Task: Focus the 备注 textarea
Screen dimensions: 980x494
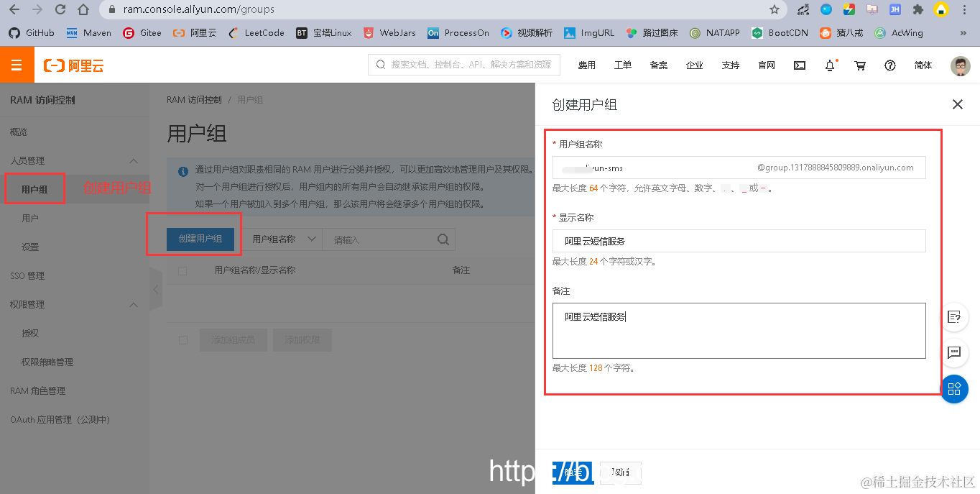Action: [739, 331]
